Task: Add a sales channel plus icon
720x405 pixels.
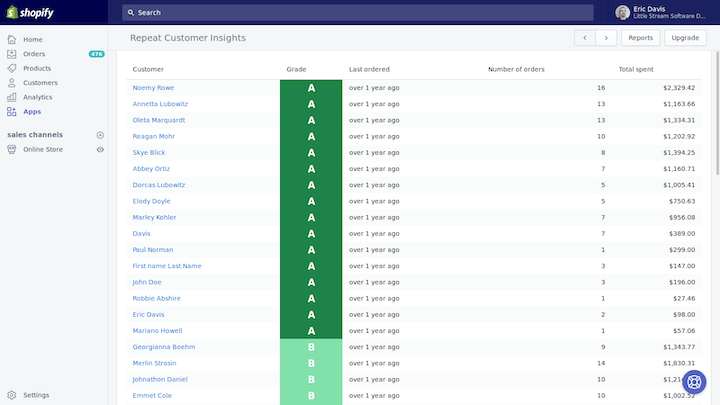Action: (100, 135)
